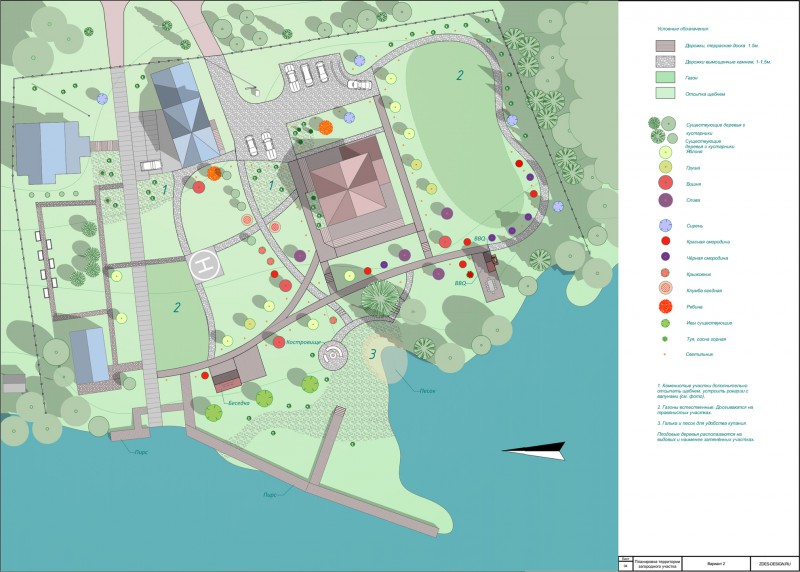
Task: Select the black north arrow symbol
Action: [535, 451]
